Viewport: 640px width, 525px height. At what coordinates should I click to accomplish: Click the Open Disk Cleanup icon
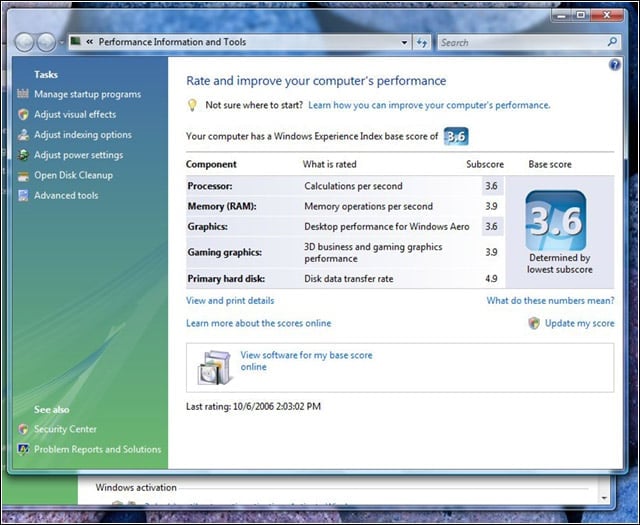coord(23,176)
